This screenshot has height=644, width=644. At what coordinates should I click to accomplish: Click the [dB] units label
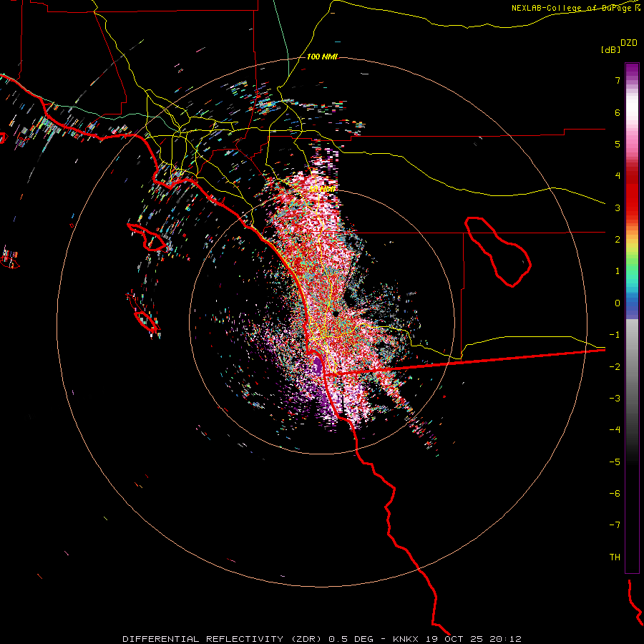(x=611, y=49)
